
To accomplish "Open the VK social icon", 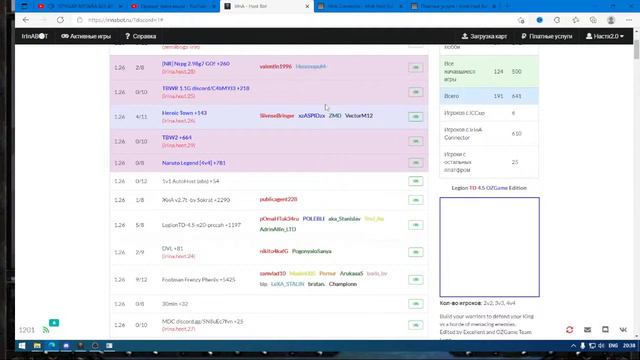I will pyautogui.click(x=623, y=329).
